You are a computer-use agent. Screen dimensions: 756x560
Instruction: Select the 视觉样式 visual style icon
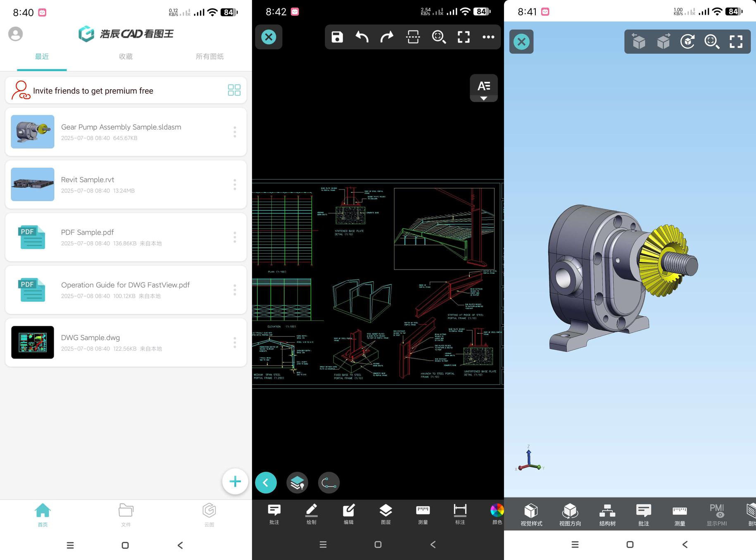click(531, 515)
